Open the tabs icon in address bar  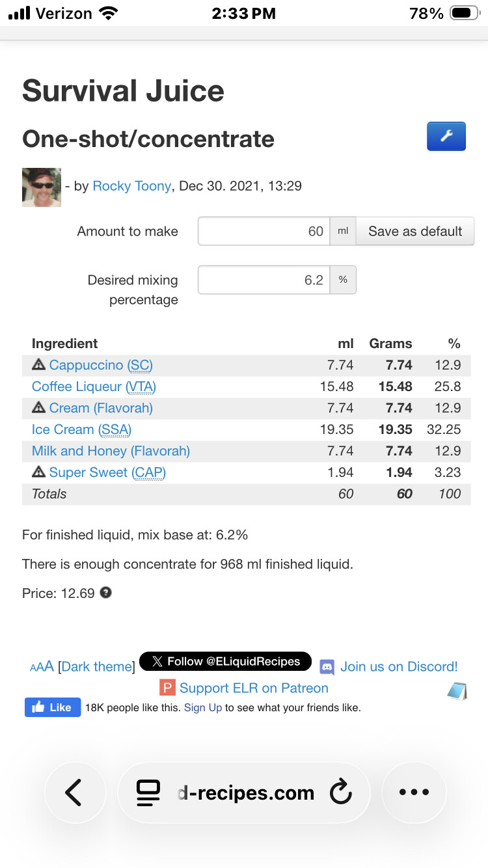click(x=148, y=793)
